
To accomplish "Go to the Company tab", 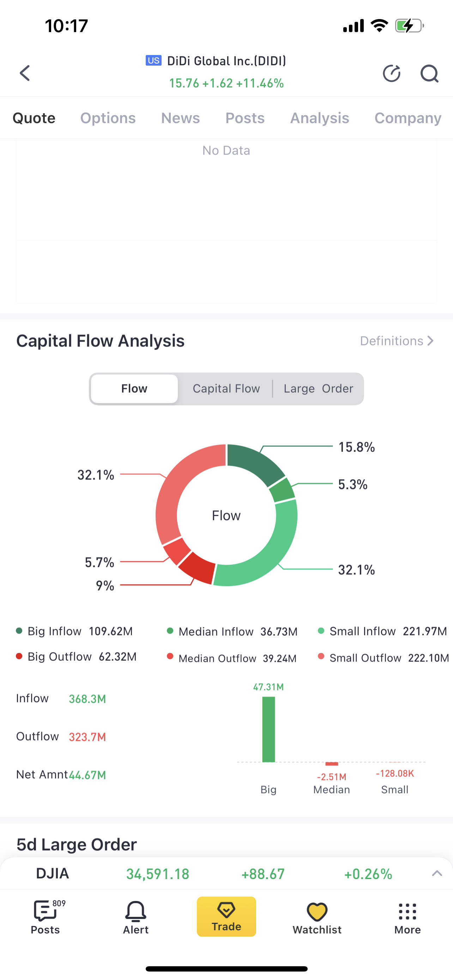I will click(x=408, y=118).
